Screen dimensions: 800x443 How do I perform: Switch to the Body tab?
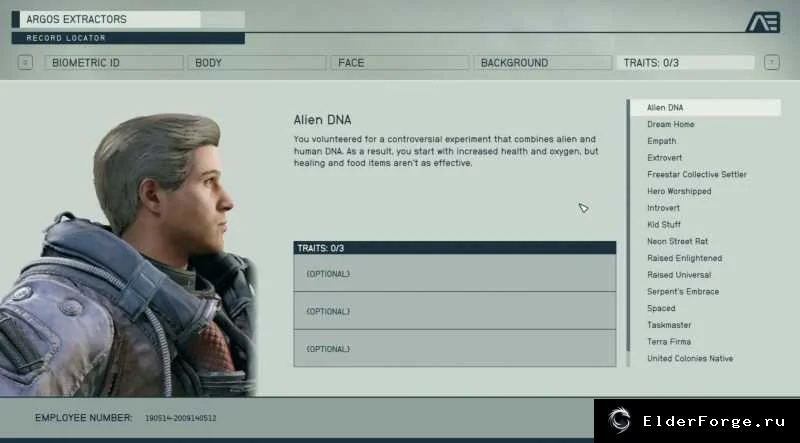coord(257,63)
